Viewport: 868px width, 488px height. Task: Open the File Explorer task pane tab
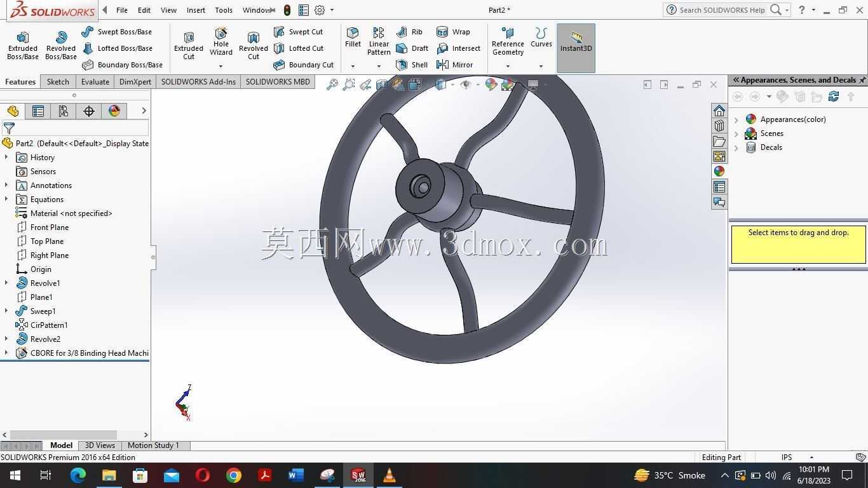click(719, 141)
